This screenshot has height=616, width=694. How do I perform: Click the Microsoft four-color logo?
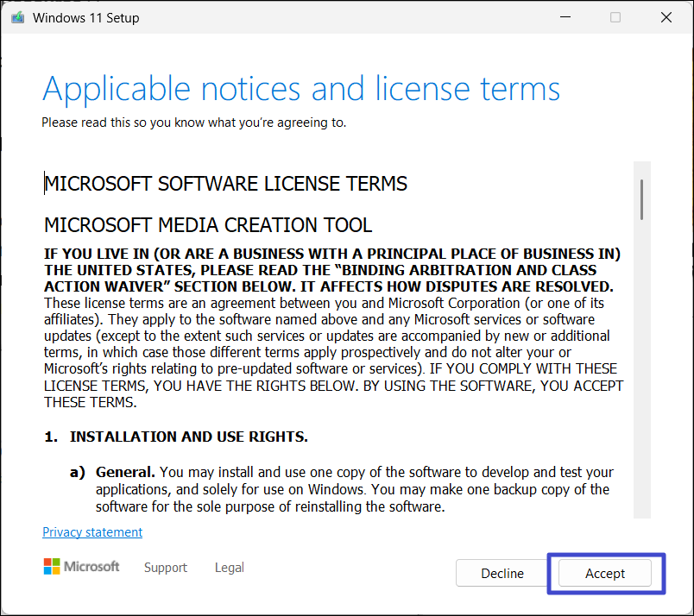pos(54,567)
